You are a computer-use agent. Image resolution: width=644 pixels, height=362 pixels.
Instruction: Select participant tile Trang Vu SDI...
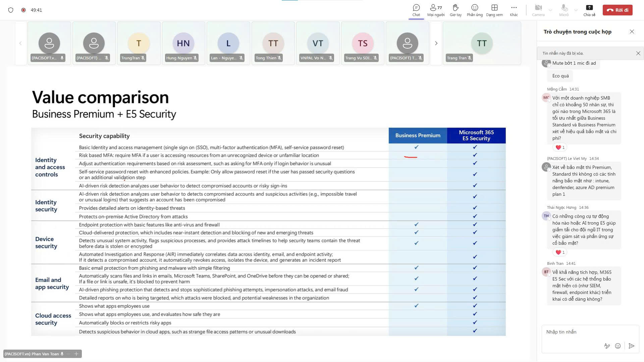[363, 43]
